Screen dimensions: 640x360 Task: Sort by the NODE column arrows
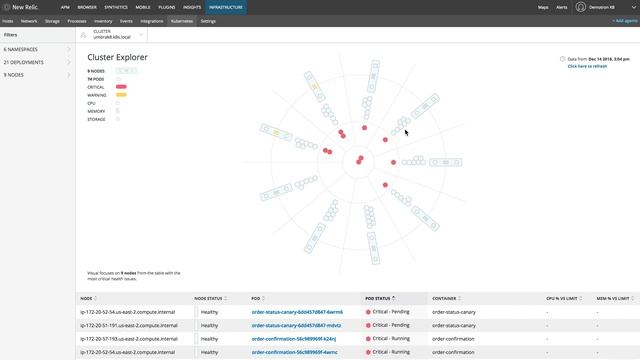(x=96, y=298)
